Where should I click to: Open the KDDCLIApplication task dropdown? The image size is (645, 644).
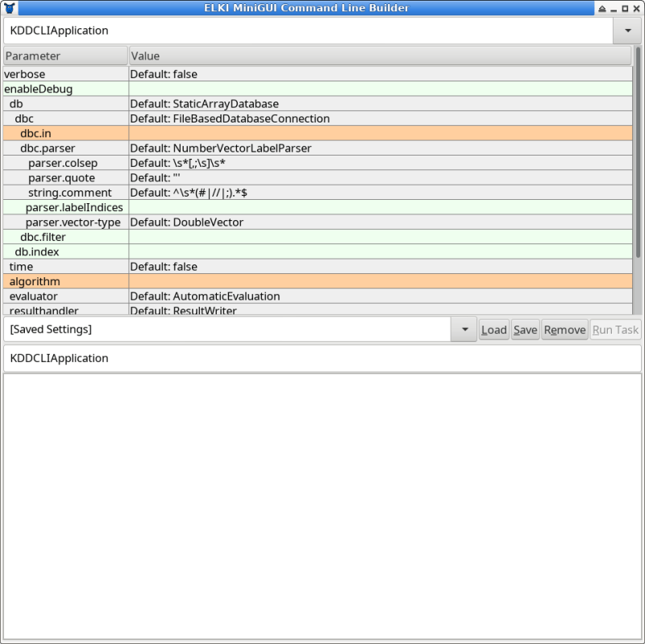tap(627, 31)
